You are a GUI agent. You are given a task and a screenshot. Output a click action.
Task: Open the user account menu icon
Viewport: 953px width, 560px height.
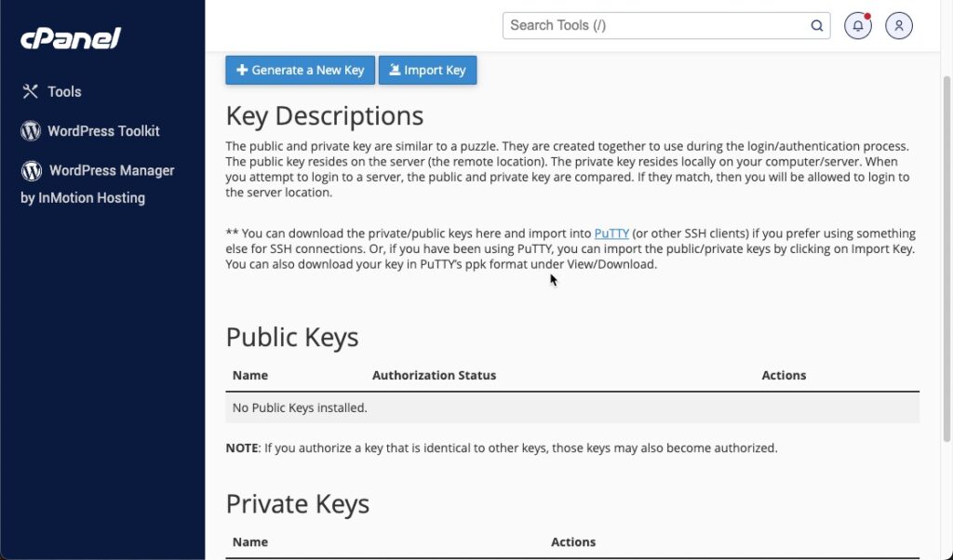point(898,26)
